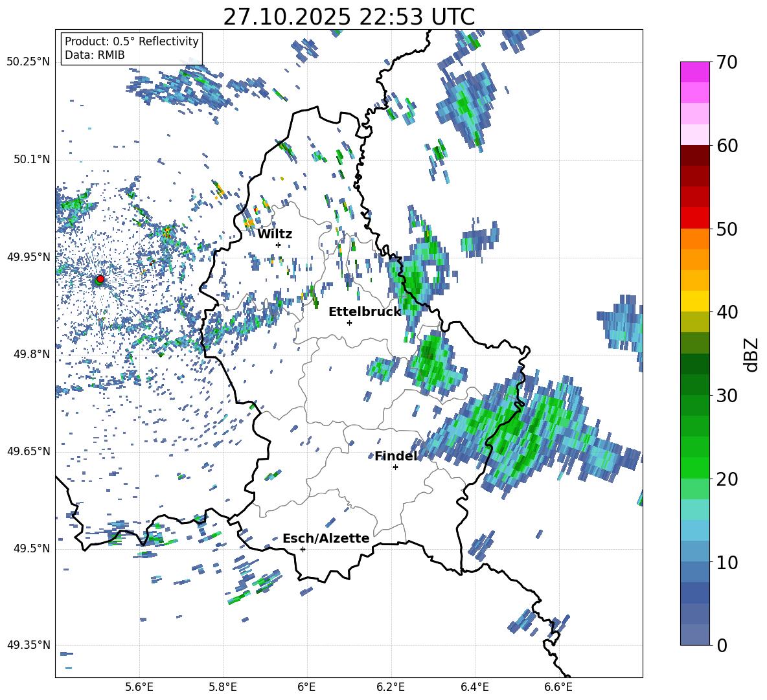Click the dark red band just below 60 dBZ
Viewport: 767px width, 700px height.
[x=694, y=155]
